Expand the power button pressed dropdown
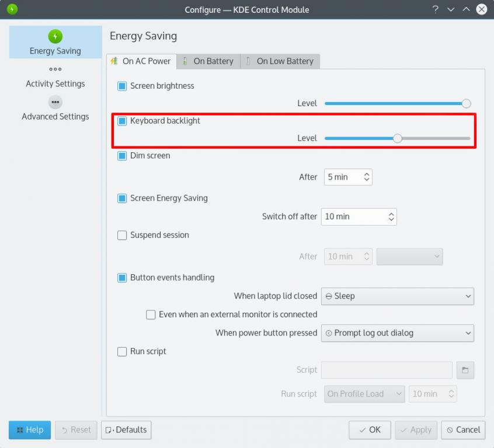 pyautogui.click(x=397, y=333)
